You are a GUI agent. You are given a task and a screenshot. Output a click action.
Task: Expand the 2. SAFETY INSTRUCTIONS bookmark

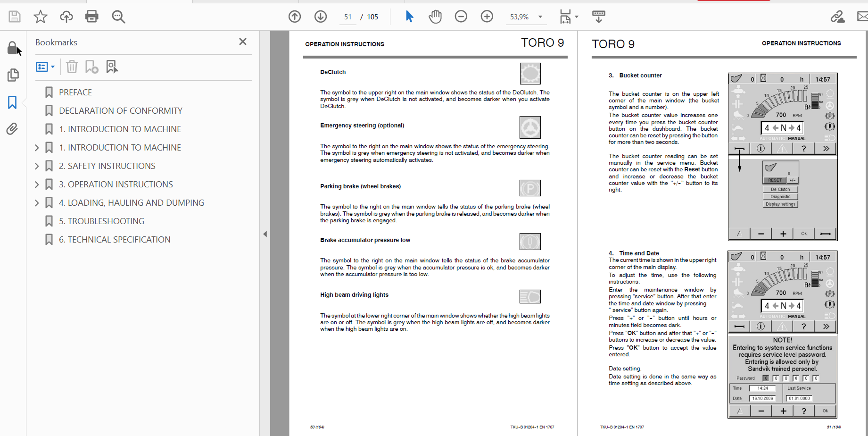pyautogui.click(x=37, y=166)
